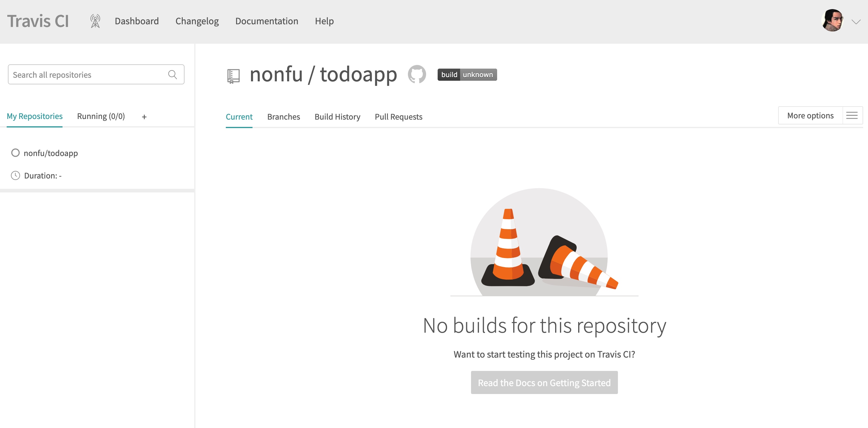Focus the Search all repositories field

[96, 74]
